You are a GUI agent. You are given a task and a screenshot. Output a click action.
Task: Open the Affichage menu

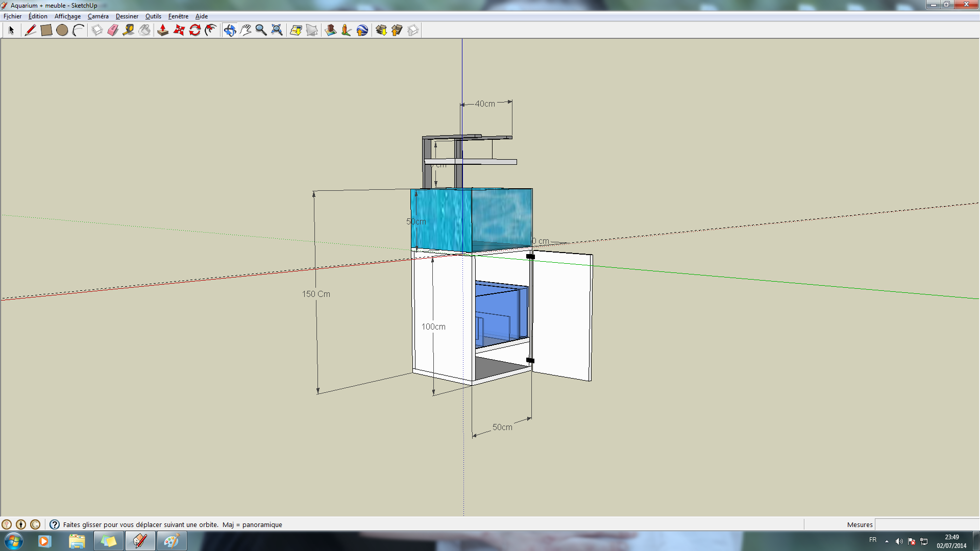point(67,15)
